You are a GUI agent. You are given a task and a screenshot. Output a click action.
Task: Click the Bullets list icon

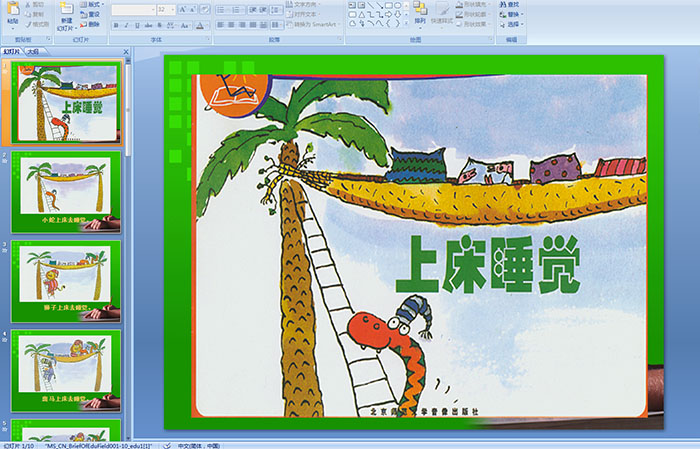point(222,9)
